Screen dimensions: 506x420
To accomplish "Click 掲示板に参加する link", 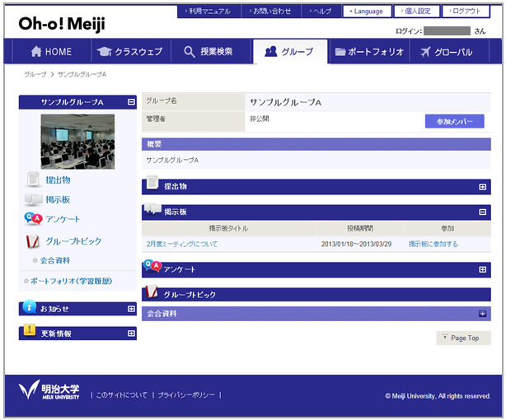I will pyautogui.click(x=433, y=244).
